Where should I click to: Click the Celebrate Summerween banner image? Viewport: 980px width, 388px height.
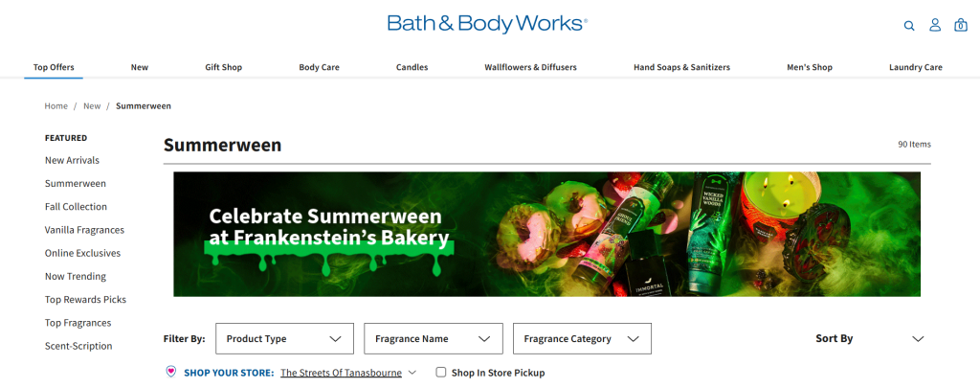(x=546, y=234)
